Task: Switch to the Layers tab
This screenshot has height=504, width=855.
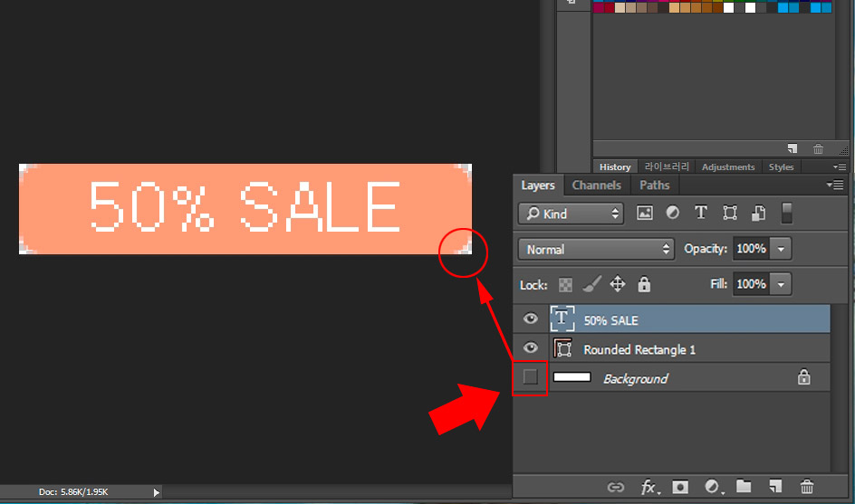Action: [x=538, y=185]
